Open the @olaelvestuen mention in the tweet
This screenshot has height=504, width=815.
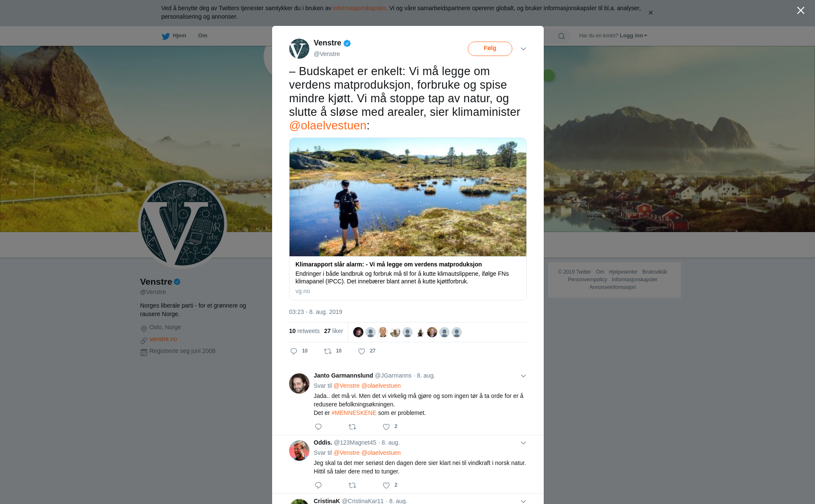pyautogui.click(x=328, y=126)
